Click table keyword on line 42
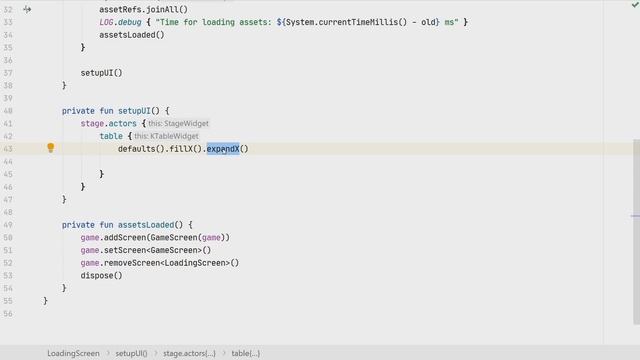640x360 pixels. click(x=111, y=136)
